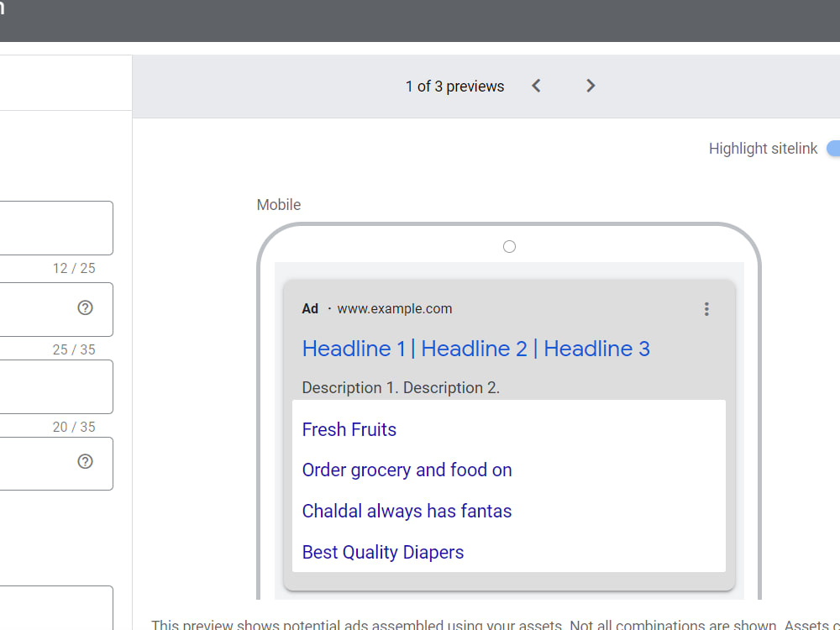
Task: Open help icon beside the 25 / 35 field
Action: click(85, 307)
